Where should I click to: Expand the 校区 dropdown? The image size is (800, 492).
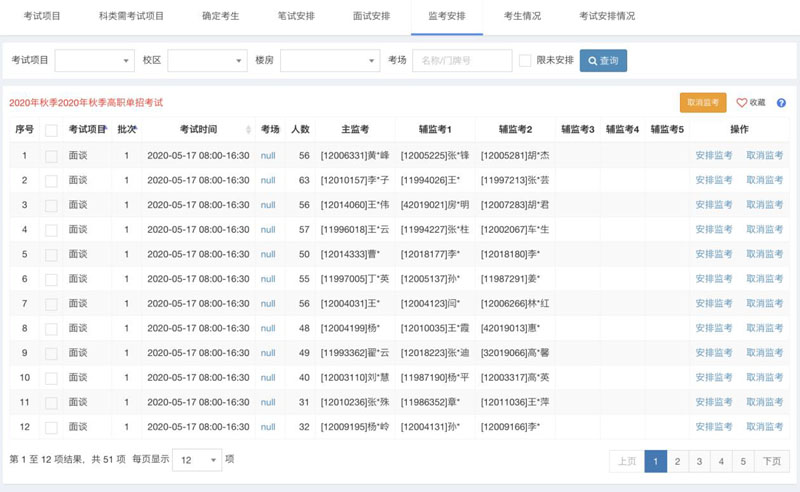coord(206,61)
